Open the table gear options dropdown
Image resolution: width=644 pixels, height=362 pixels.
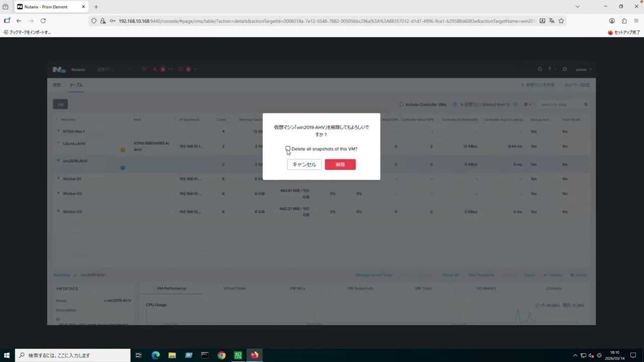click(x=527, y=105)
